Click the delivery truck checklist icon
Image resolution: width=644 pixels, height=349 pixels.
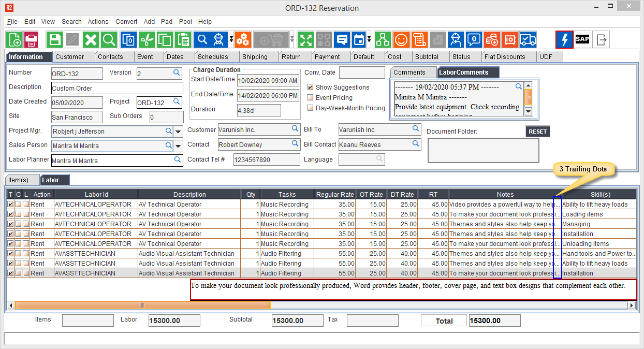528,40
